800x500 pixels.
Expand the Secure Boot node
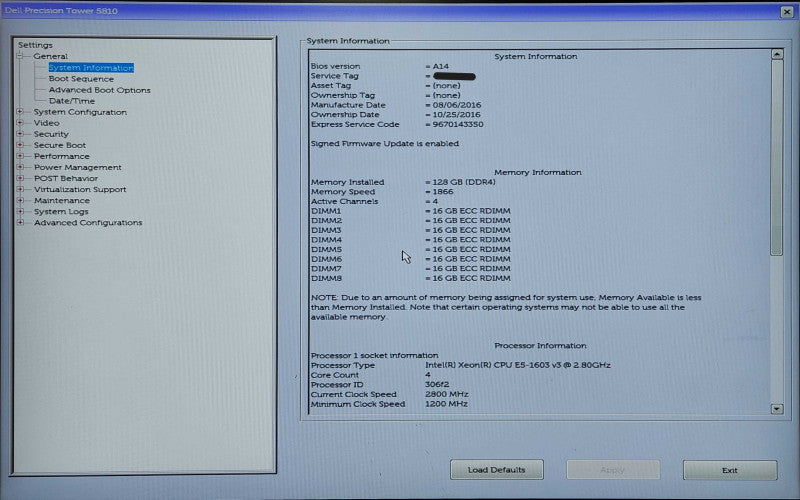pyautogui.click(x=20, y=145)
